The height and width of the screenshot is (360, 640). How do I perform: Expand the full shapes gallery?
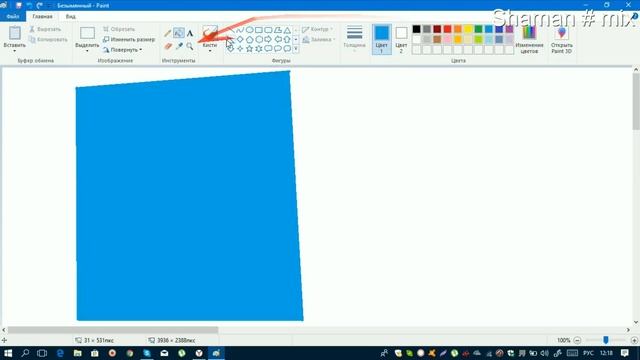click(x=296, y=49)
